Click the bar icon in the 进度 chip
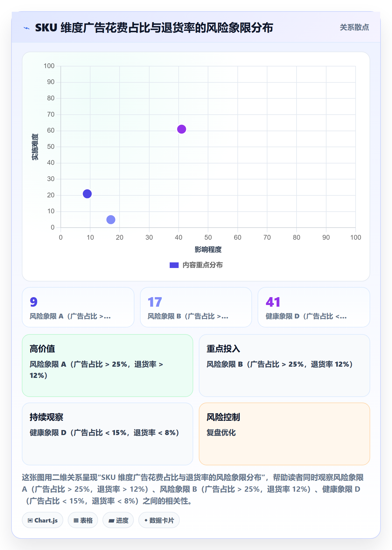The height and width of the screenshot is (550, 392). (x=111, y=521)
